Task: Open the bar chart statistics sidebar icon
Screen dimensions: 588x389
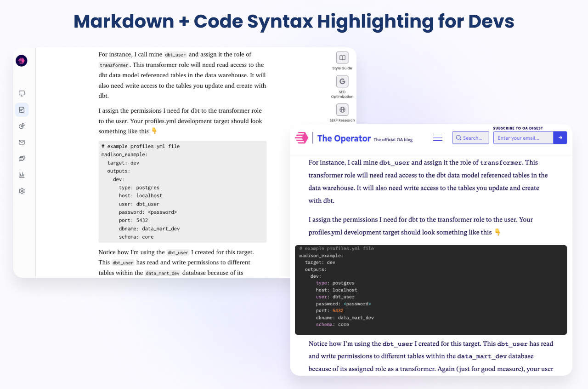Action: coord(21,175)
